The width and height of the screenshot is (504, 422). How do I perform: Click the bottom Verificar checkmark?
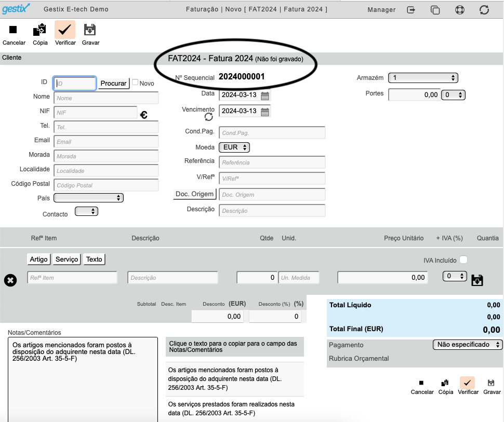pos(467,383)
